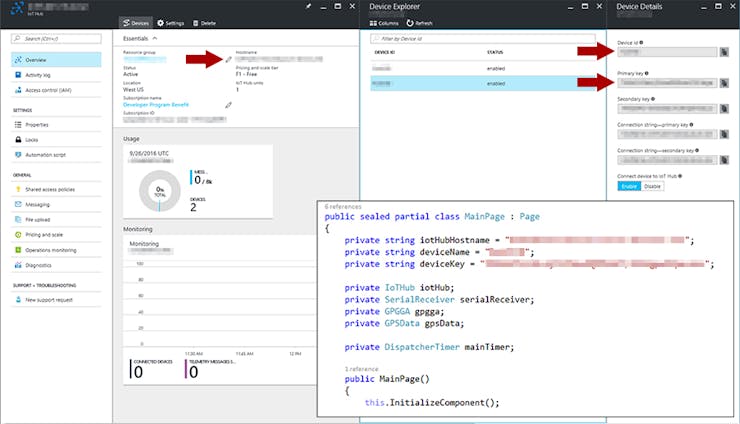Click the Secondary key text field
Viewport: 740px width, 424px height.
667,109
